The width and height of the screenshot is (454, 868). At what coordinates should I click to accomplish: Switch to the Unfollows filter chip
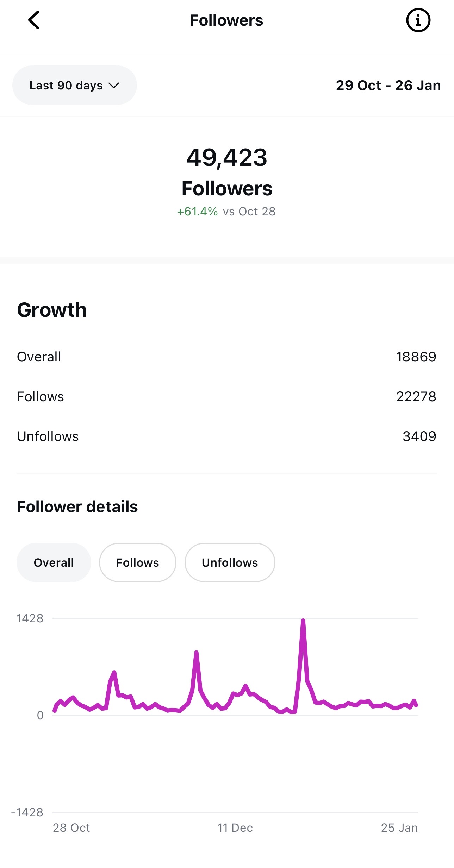[230, 562]
